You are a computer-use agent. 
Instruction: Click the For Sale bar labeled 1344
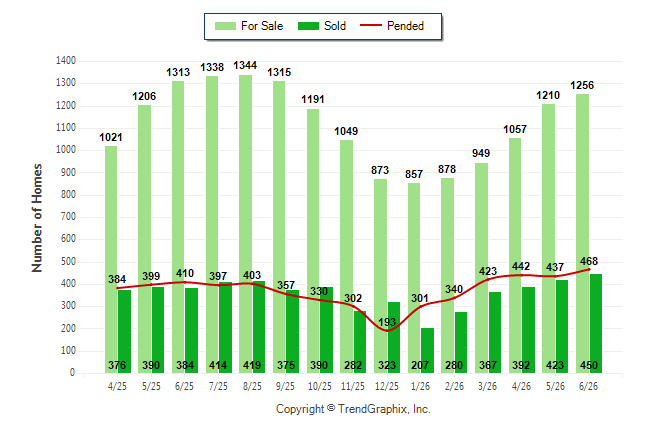[246, 224]
